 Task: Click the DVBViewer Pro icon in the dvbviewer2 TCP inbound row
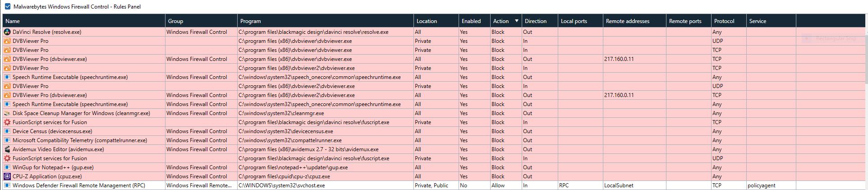click(x=7, y=68)
